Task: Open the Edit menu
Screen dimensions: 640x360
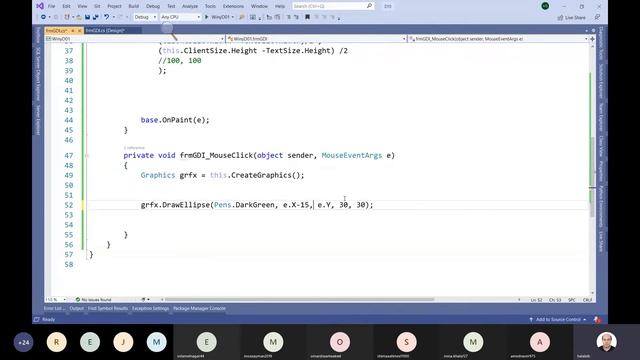Action: (x=66, y=7)
